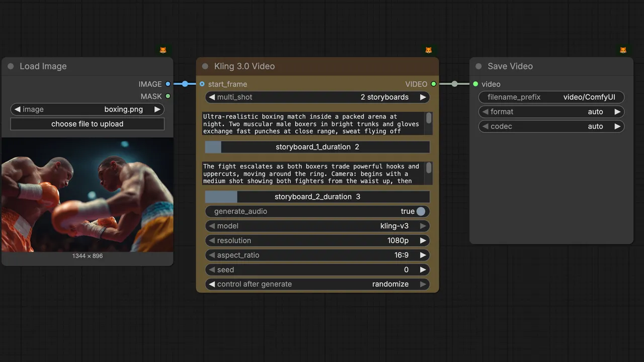Open multi_shot 2 storyboards dropdown
The height and width of the screenshot is (362, 644).
(x=317, y=97)
